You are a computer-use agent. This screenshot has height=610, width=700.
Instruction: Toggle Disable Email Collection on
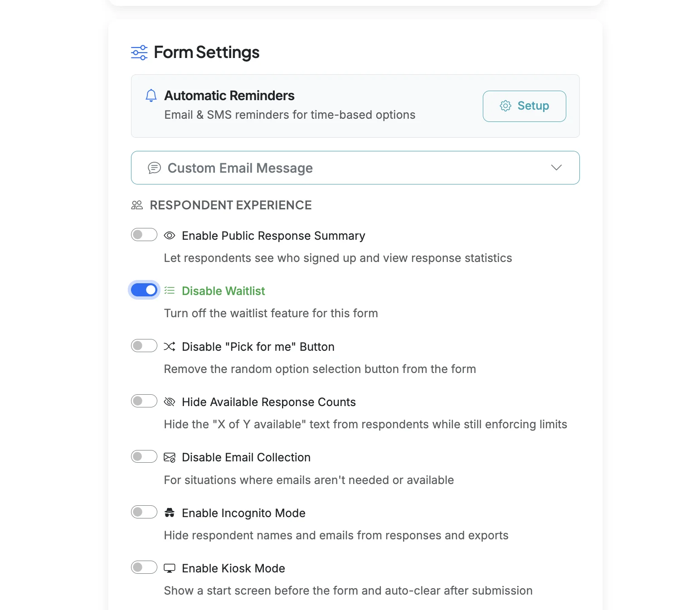144,456
